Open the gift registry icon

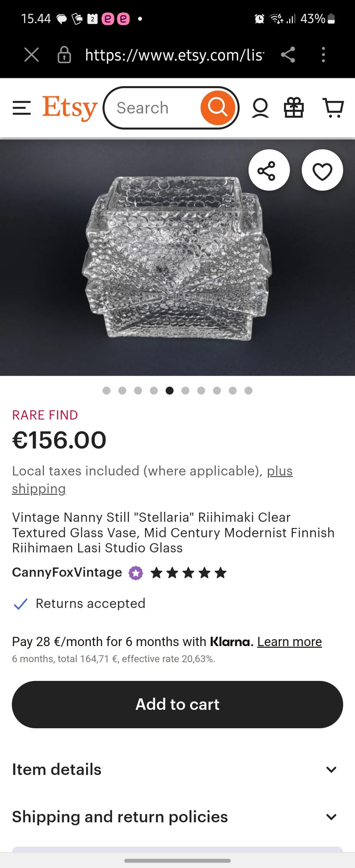pos(294,108)
